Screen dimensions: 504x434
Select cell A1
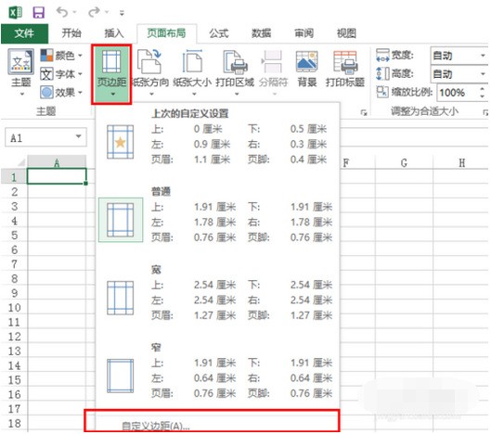click(x=57, y=176)
